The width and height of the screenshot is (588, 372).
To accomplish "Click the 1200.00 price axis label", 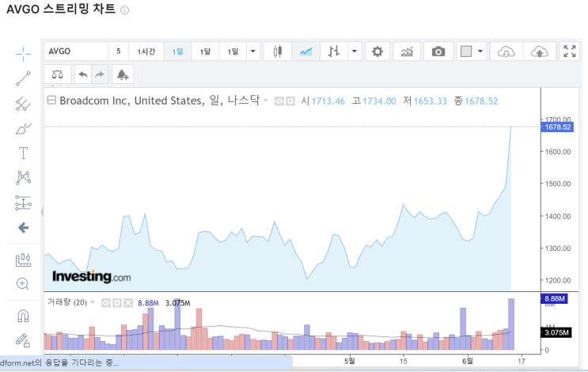I will pos(558,280).
